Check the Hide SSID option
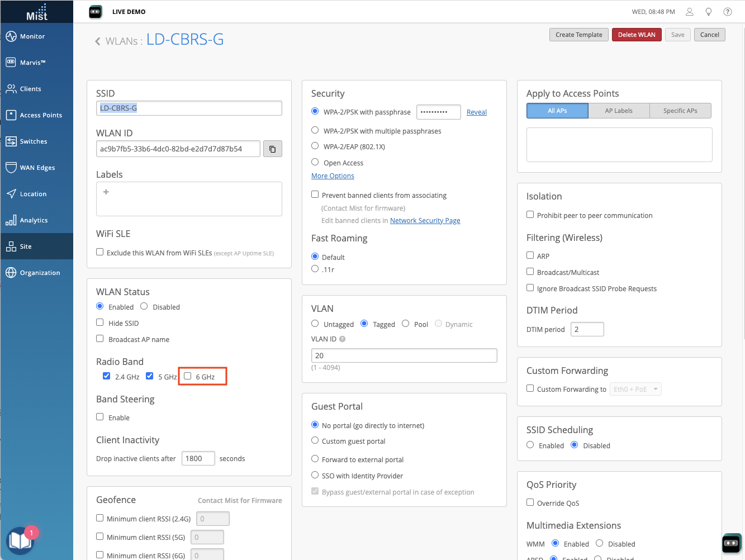Image resolution: width=745 pixels, height=560 pixels. pos(100,322)
